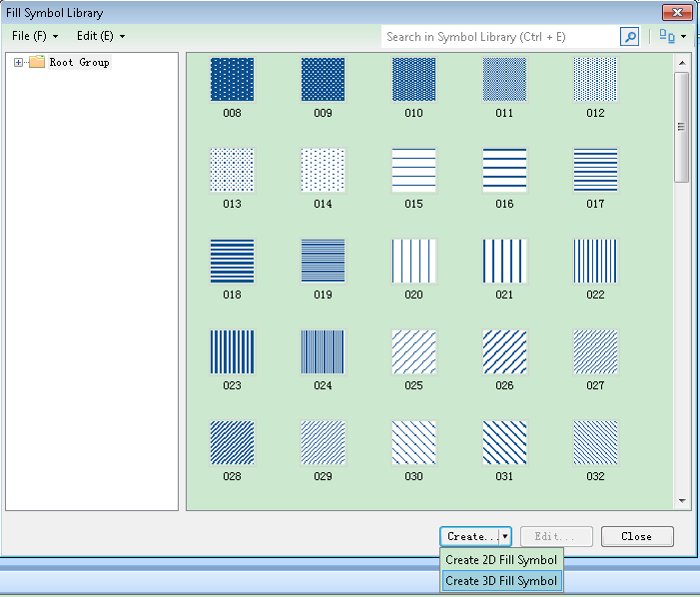Choose fill symbol 032
700x597 pixels.
(x=595, y=442)
